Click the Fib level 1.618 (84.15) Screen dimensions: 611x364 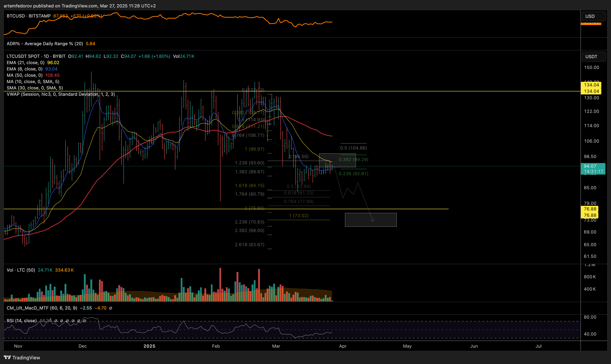coord(250,185)
